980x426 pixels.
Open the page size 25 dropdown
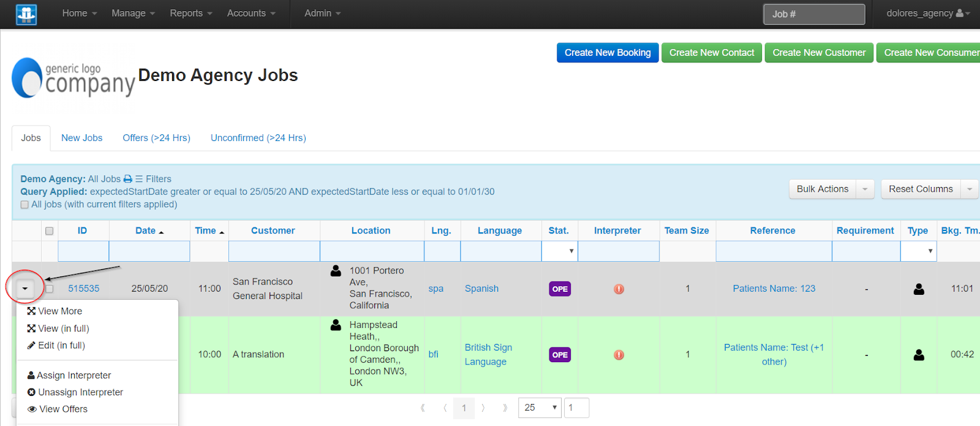[539, 408]
